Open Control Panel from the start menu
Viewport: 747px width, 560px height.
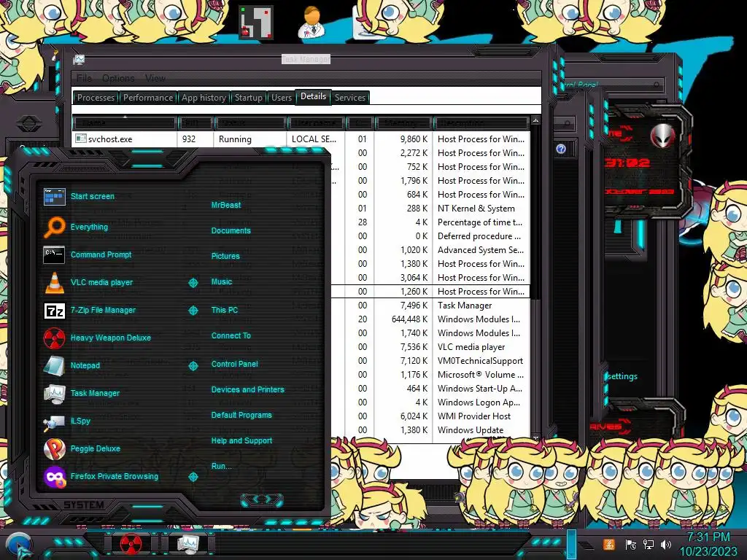(x=234, y=364)
